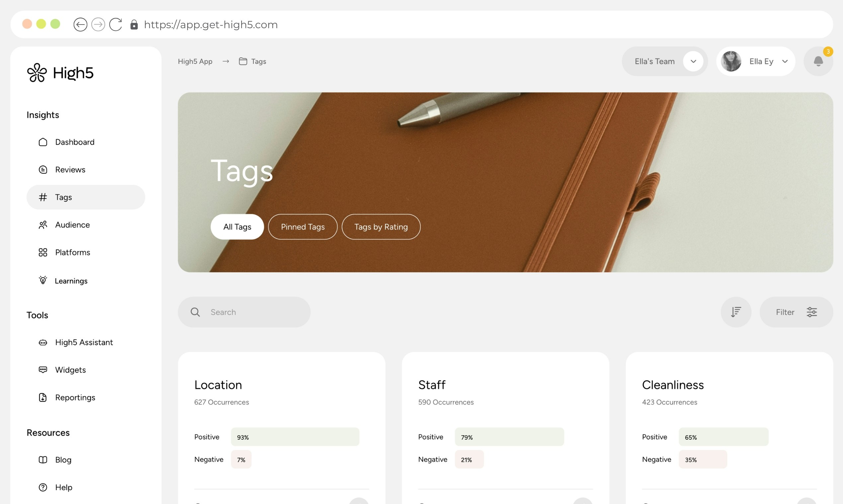
Task: Open the Filter options
Action: 796,312
